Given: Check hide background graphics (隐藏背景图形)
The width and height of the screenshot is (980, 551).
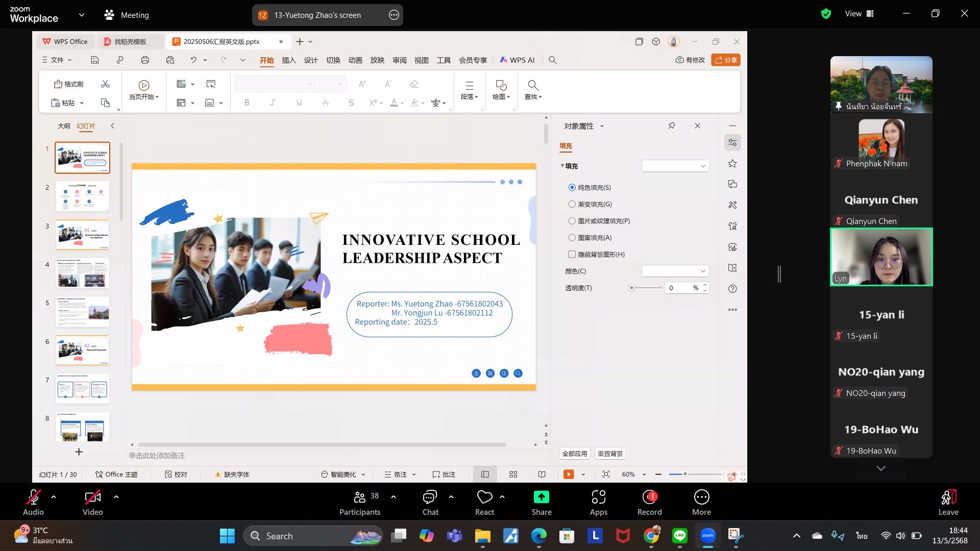Looking at the screenshot, I should pyautogui.click(x=572, y=254).
